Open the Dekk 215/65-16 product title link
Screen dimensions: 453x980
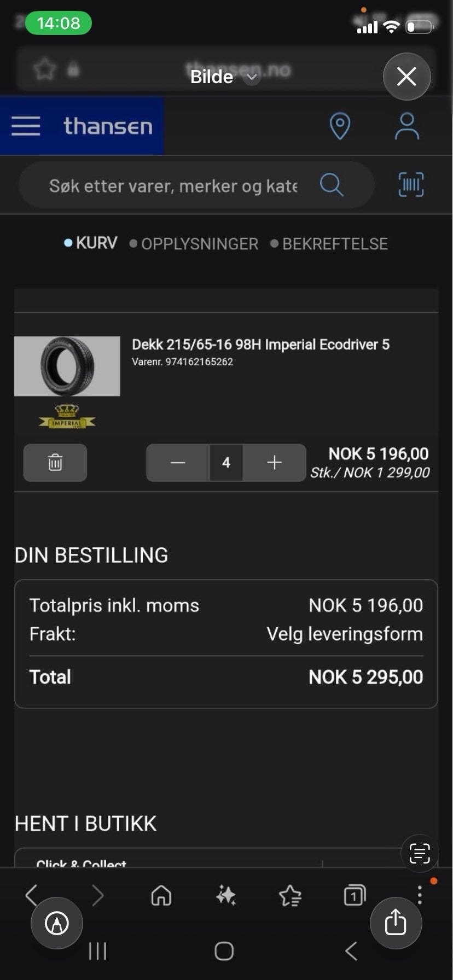pyautogui.click(x=260, y=345)
